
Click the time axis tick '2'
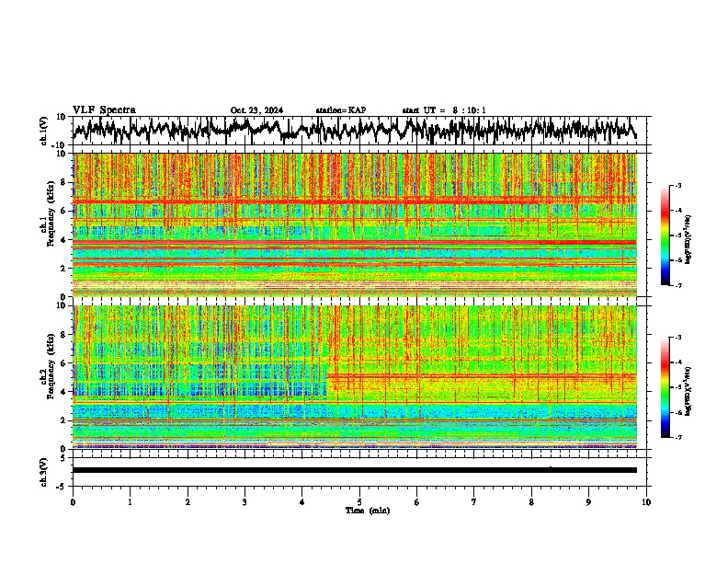188,502
